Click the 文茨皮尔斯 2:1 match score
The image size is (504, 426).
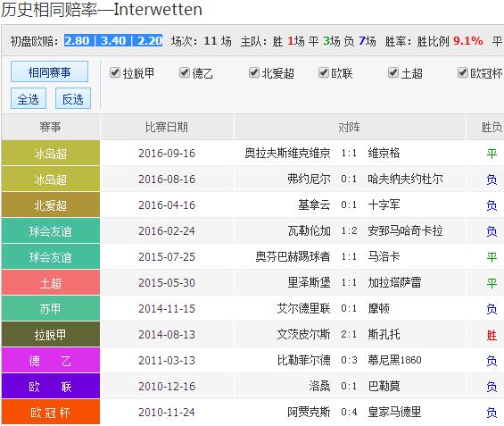click(349, 334)
